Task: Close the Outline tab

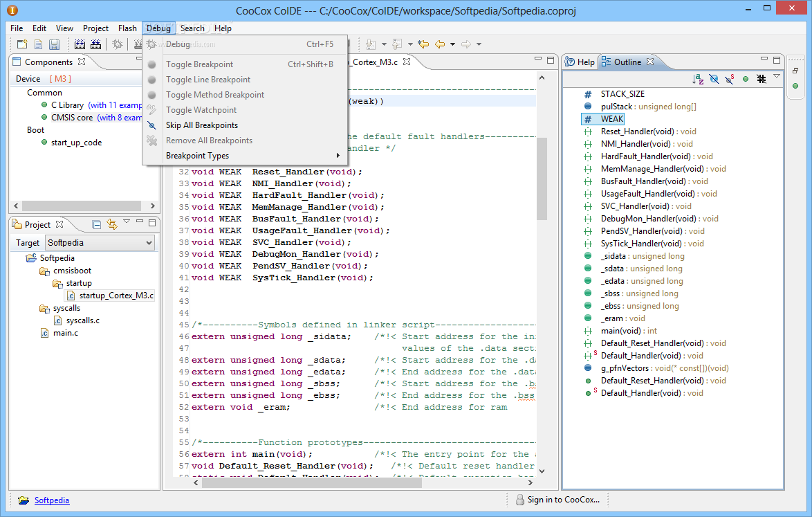Action: point(650,62)
